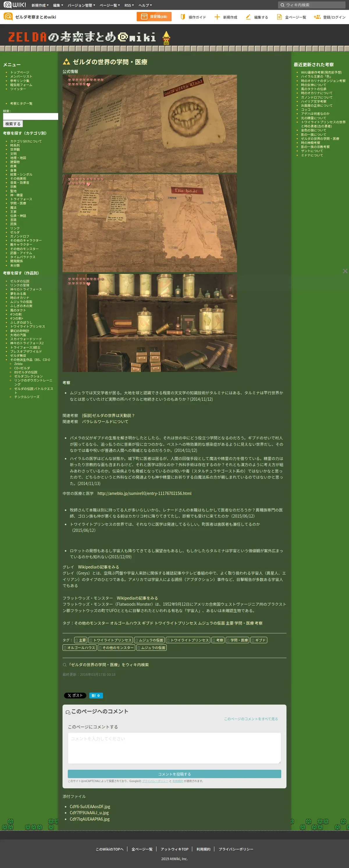
Task: Click the search magnifier in ウィキ内検索 box
Action: (282, 5)
